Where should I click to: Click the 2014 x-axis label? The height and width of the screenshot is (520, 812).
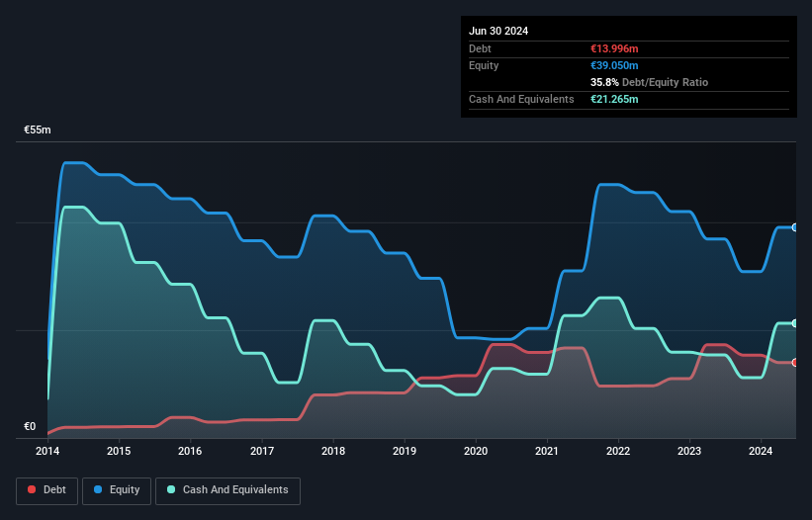47,451
